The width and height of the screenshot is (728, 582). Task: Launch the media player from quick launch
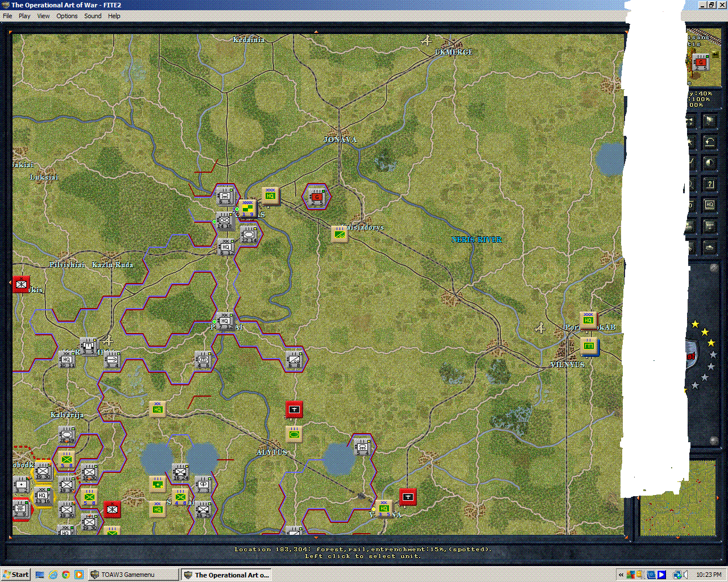pos(79,575)
